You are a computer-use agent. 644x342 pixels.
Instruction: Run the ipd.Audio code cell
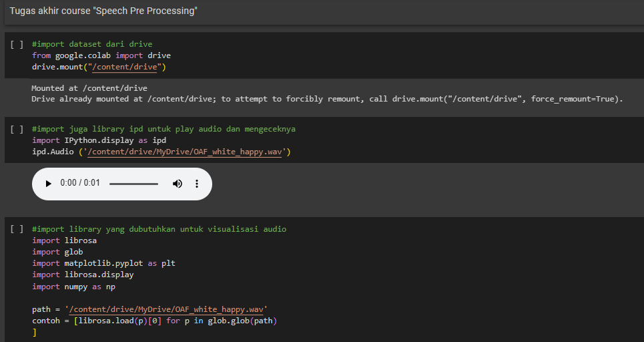click(17, 130)
